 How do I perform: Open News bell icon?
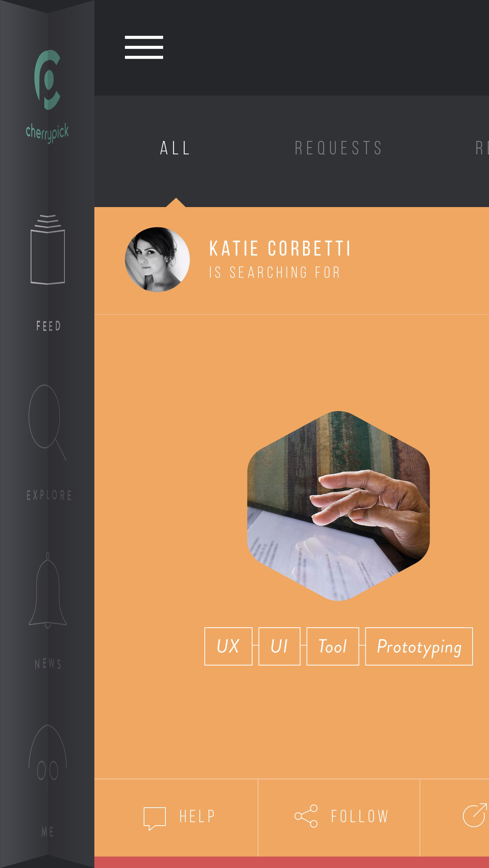pyautogui.click(x=48, y=590)
